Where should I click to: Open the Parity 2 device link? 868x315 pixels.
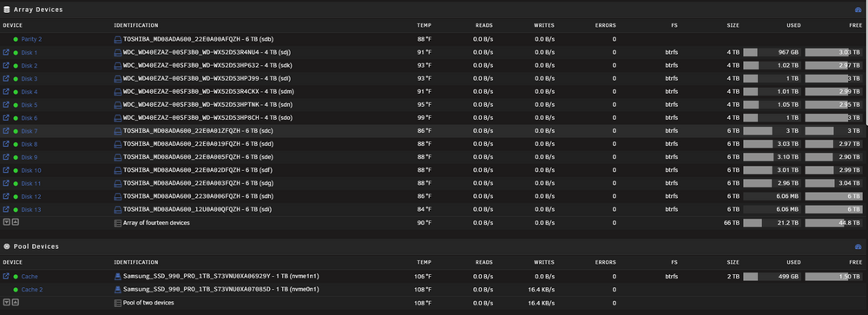pos(31,39)
